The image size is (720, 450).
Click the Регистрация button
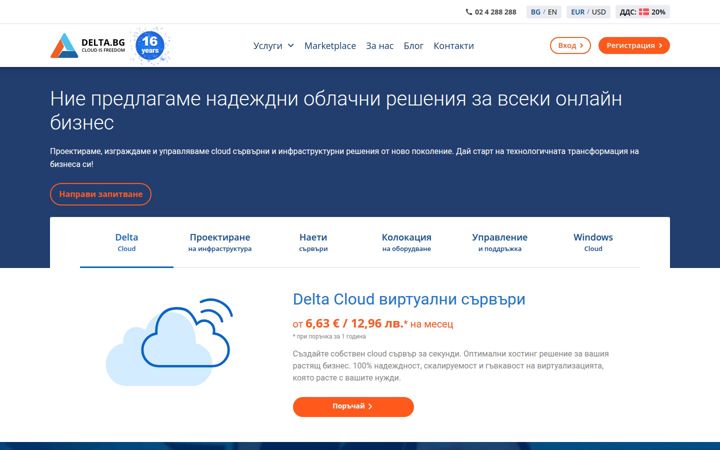pos(634,45)
